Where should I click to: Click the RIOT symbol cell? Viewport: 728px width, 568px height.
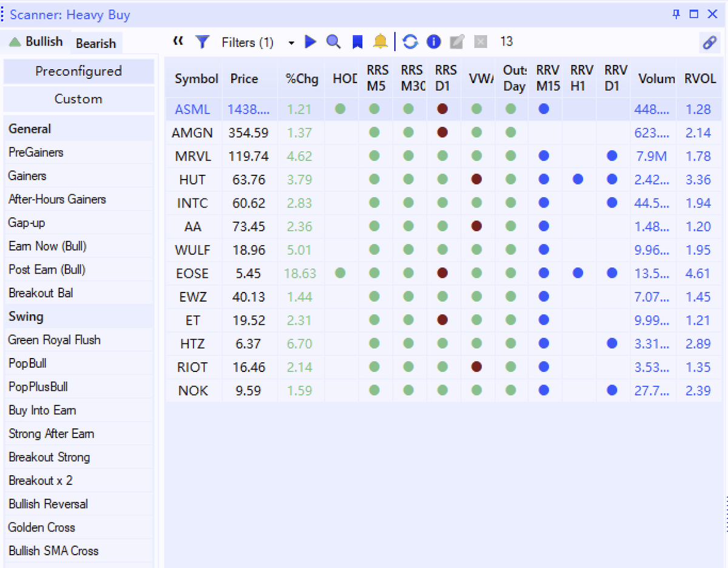(x=194, y=367)
